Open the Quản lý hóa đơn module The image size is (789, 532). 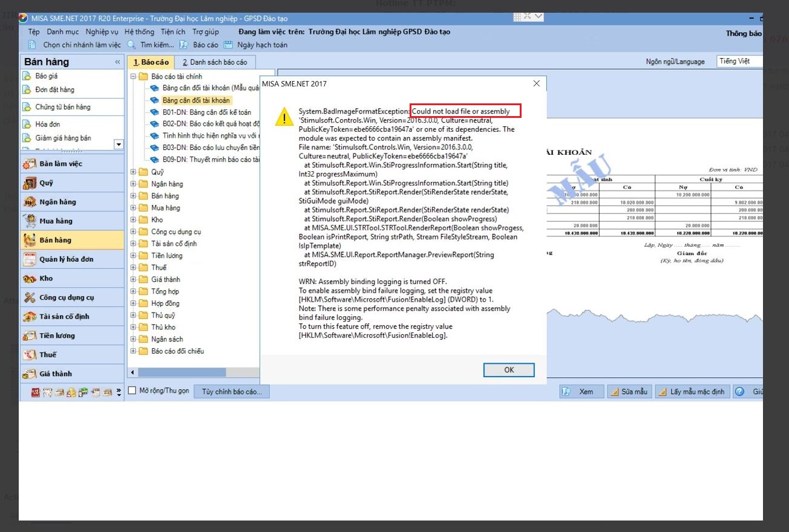(72, 259)
